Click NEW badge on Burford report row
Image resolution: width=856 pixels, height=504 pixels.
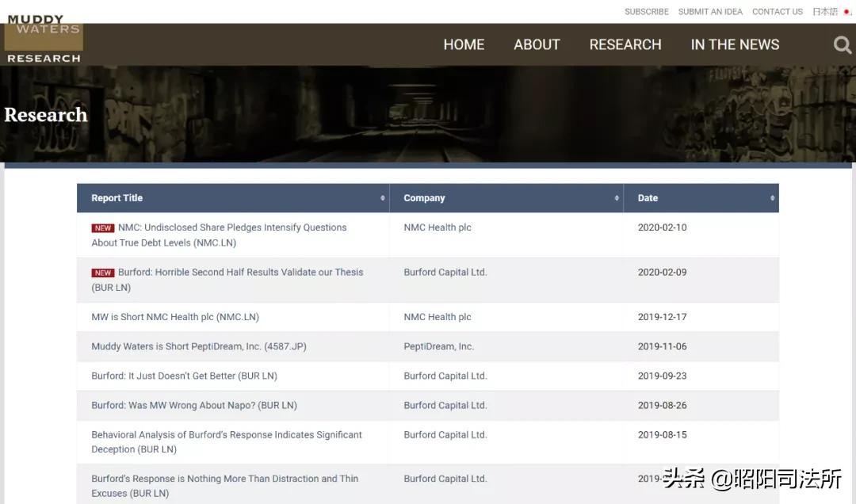102,273
